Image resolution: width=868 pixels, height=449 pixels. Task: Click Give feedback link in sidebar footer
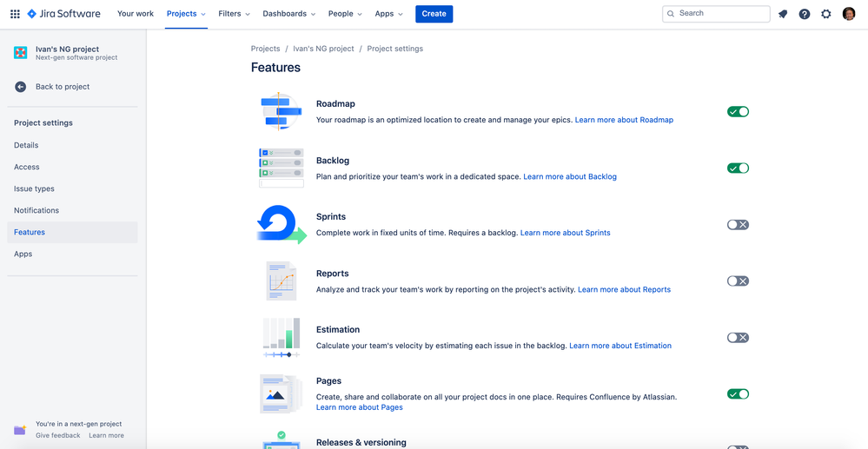[58, 435]
